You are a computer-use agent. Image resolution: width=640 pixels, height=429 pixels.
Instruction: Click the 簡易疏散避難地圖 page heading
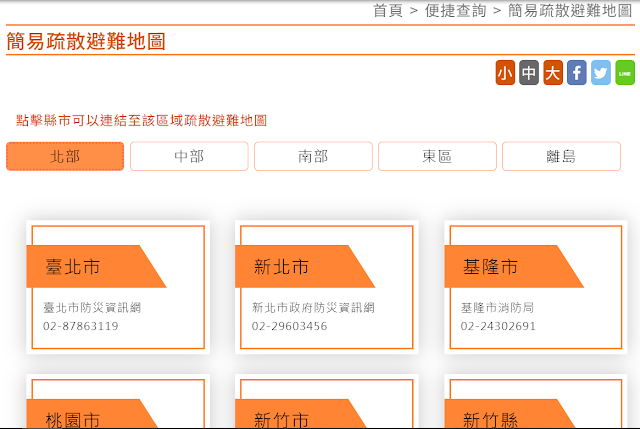[x=86, y=41]
